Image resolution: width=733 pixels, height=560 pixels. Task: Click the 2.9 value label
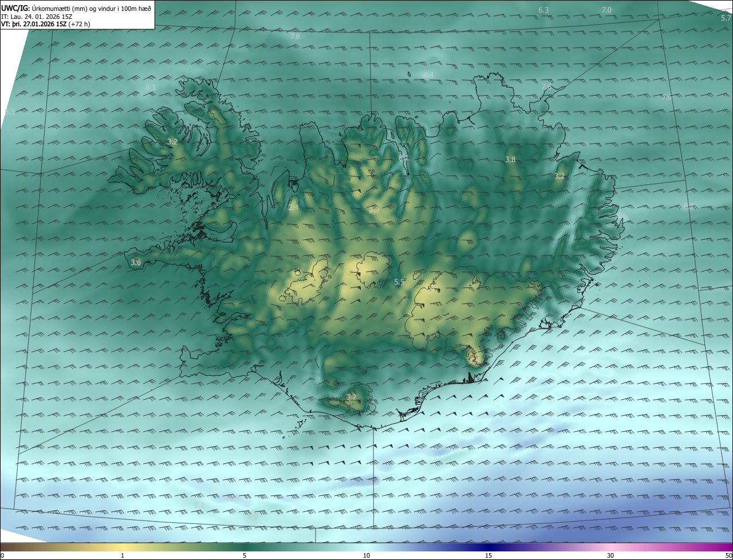[374, 211]
